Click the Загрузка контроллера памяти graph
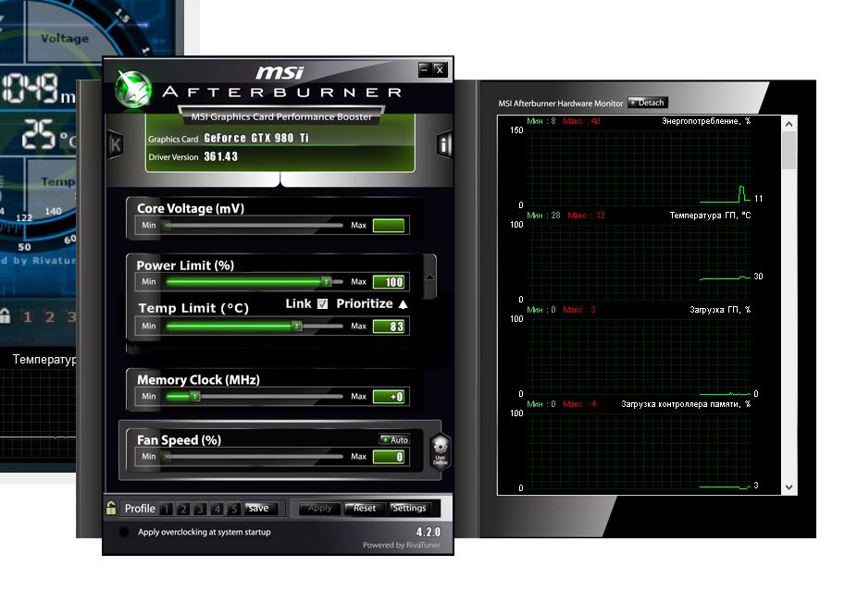The width and height of the screenshot is (845, 616). pyautogui.click(x=638, y=450)
